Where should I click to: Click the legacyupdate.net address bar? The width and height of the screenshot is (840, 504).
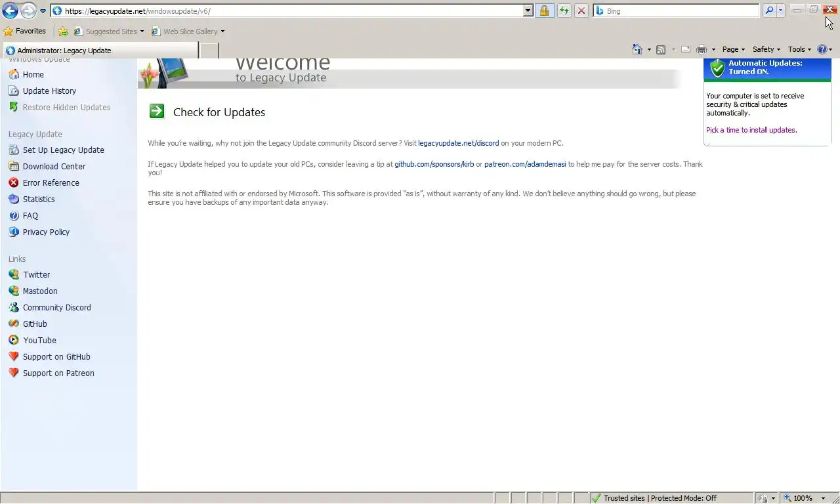(x=287, y=10)
